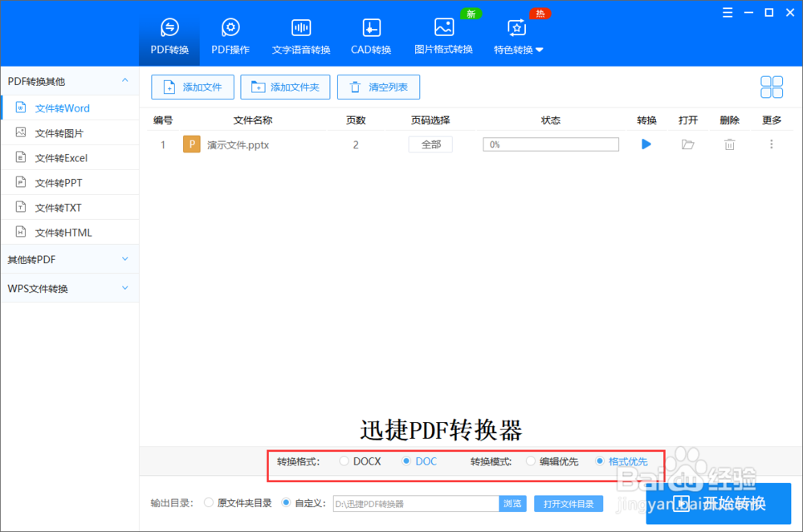Viewport: 803px width, 532px height.
Task: Click the 页数 column header
Action: [356, 120]
